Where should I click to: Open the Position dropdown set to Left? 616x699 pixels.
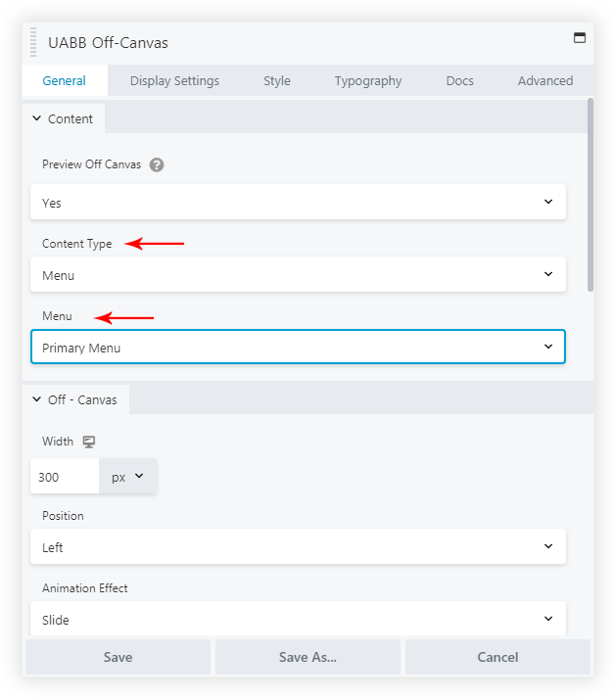(298, 547)
